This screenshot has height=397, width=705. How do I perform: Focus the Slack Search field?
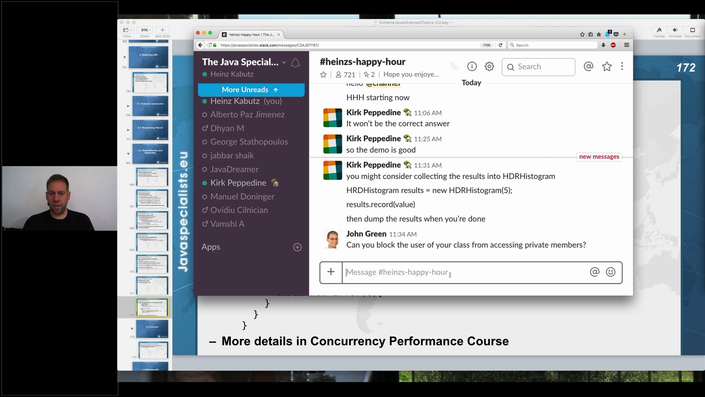point(538,67)
